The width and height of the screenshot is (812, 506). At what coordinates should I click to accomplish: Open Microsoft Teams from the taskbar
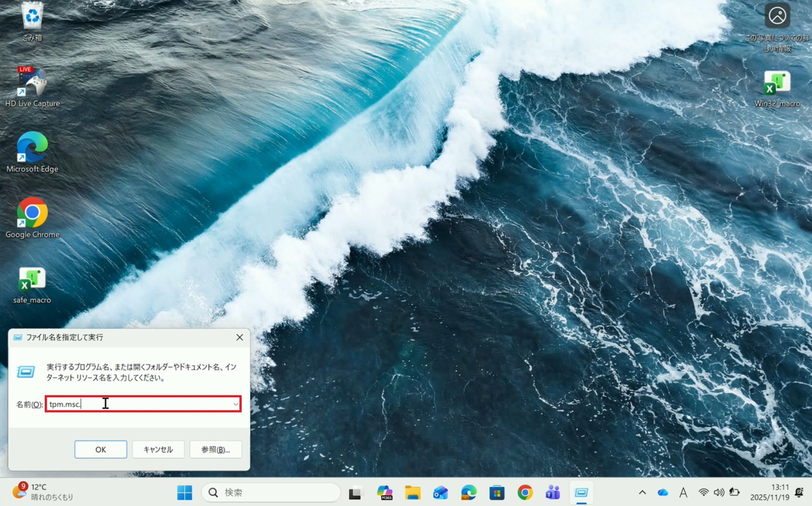click(553, 492)
